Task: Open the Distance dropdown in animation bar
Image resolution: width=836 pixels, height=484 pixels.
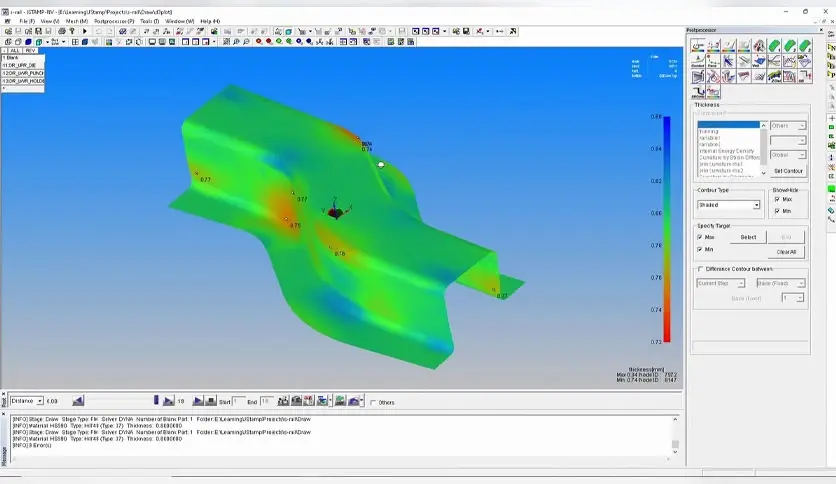Action: [x=39, y=401]
